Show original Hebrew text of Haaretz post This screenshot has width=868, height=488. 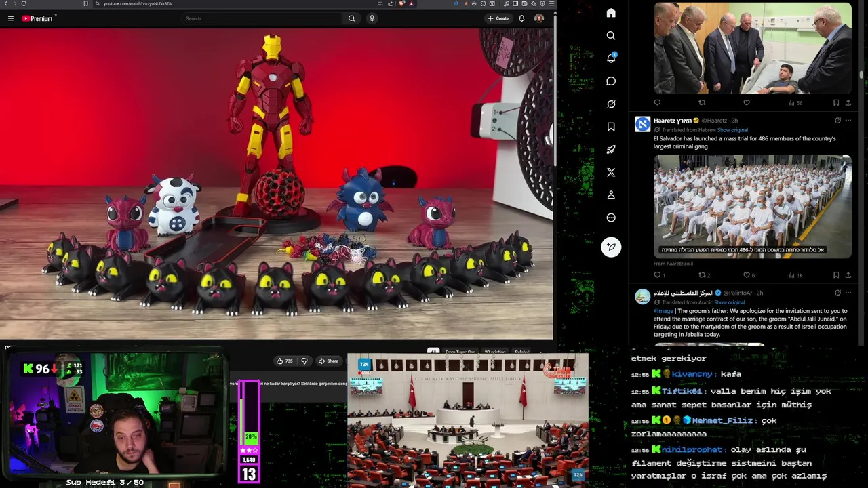pyautogui.click(x=732, y=130)
